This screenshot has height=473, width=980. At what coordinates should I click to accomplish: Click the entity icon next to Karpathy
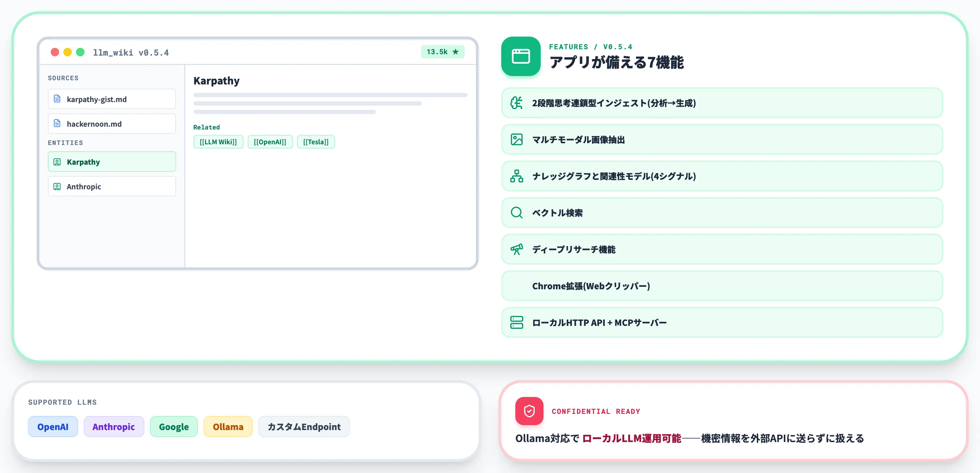point(57,162)
